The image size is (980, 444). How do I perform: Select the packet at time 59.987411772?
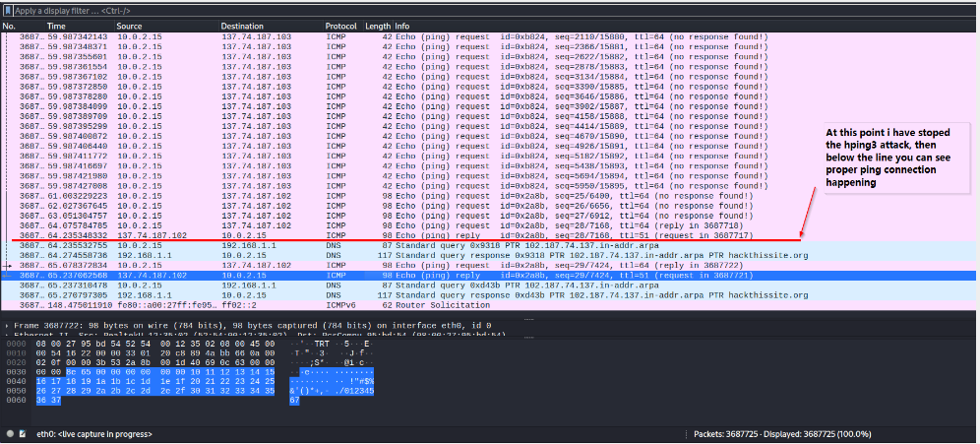pos(489,157)
